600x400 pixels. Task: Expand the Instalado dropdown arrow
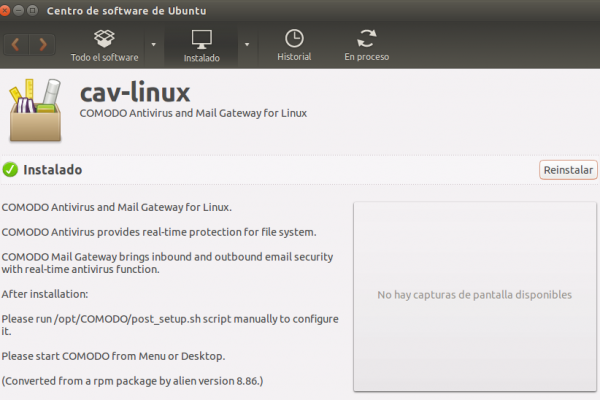(x=247, y=45)
